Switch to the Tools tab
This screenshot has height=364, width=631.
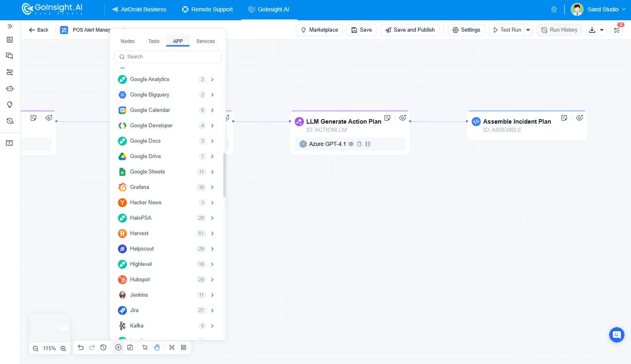pyautogui.click(x=154, y=41)
